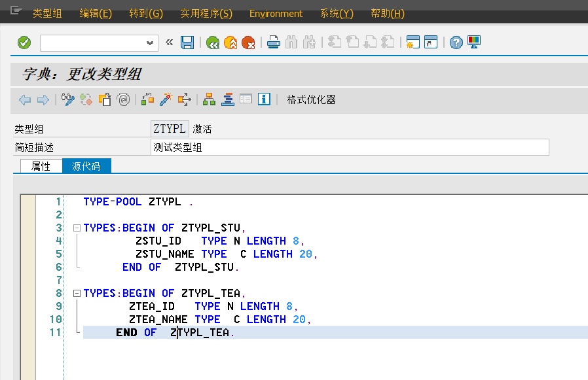Switch to the 属性 tab

[41, 165]
